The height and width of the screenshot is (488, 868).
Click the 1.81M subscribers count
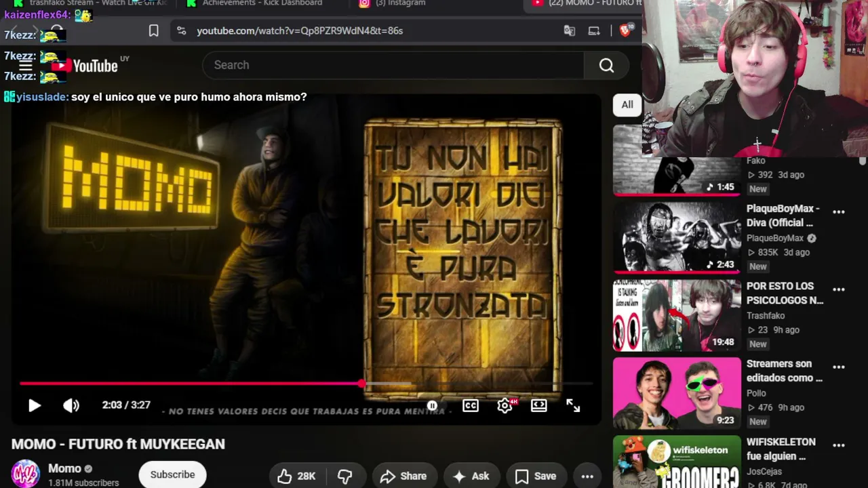tap(83, 483)
